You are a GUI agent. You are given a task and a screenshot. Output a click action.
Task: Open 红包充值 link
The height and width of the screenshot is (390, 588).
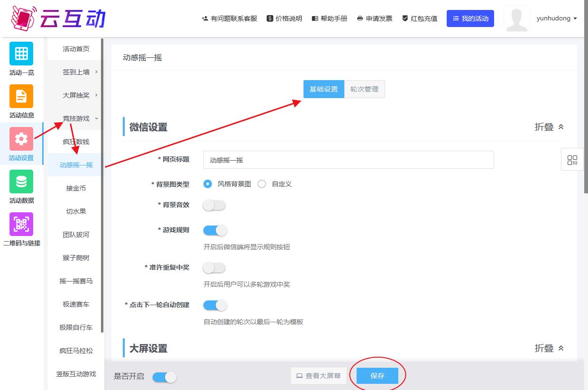pos(420,18)
